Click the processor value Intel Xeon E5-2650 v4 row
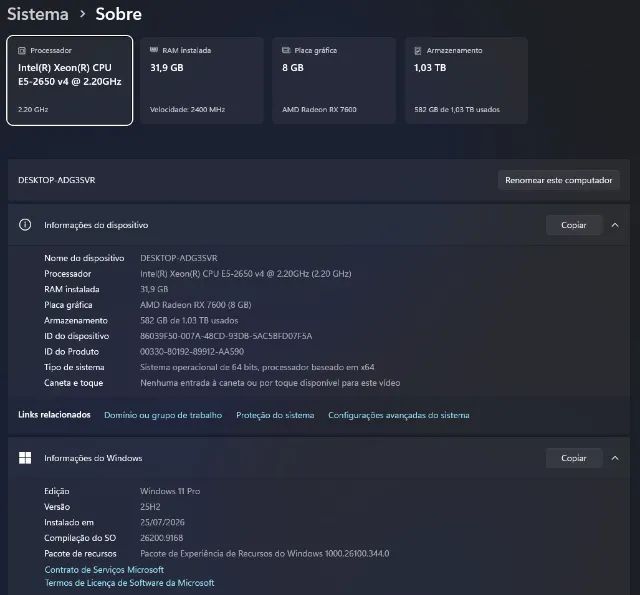 (246, 273)
